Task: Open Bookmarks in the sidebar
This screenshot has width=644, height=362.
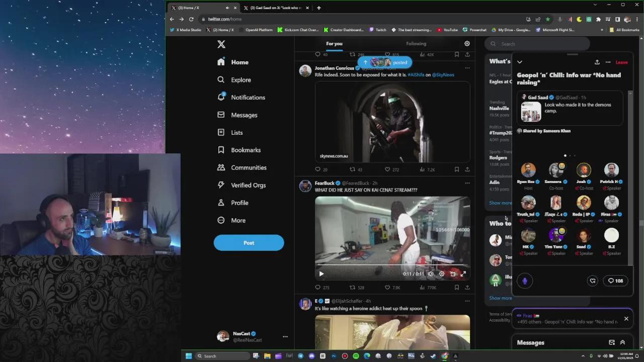Action: click(239, 150)
